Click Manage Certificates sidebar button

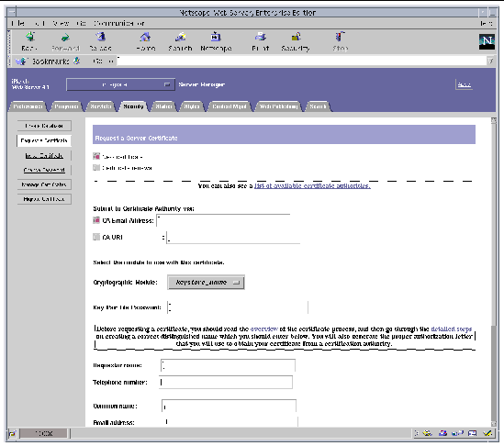[x=44, y=184]
